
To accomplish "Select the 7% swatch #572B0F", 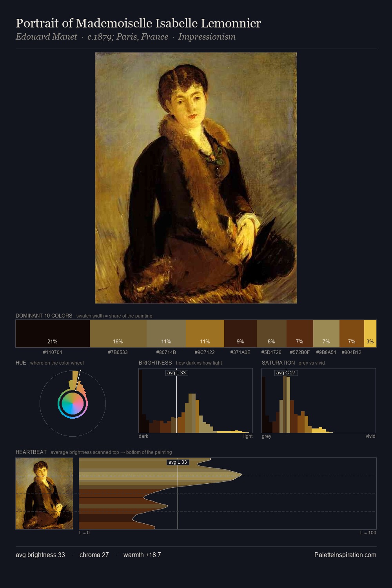I will coord(299,334).
